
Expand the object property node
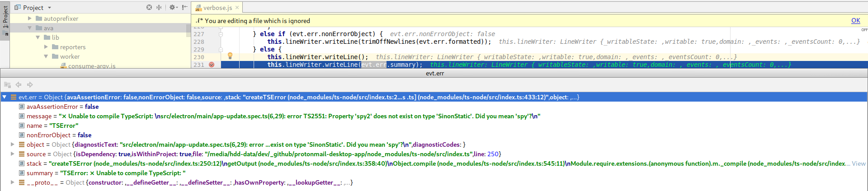(x=13, y=144)
